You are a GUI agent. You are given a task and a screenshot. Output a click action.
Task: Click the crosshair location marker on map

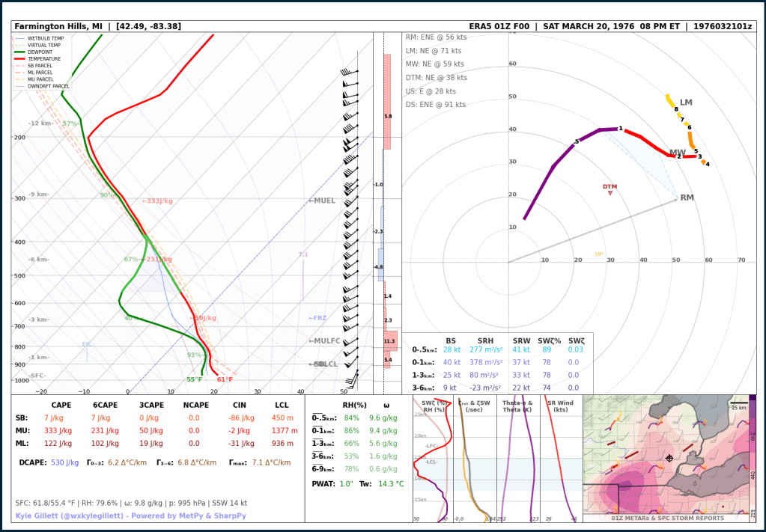669,457
